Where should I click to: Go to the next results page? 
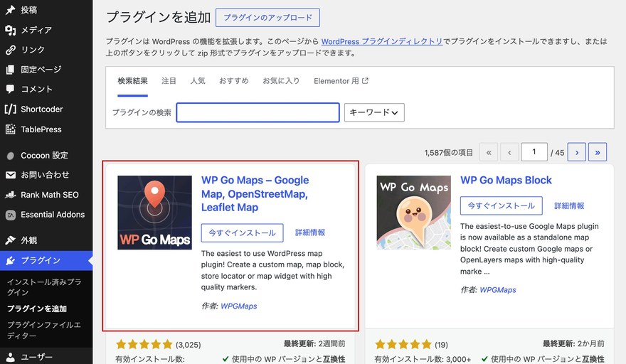pos(576,152)
